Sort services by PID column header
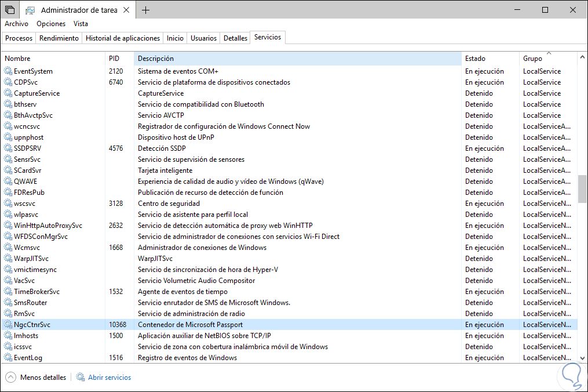Screen dimensions: 588x392 point(119,59)
